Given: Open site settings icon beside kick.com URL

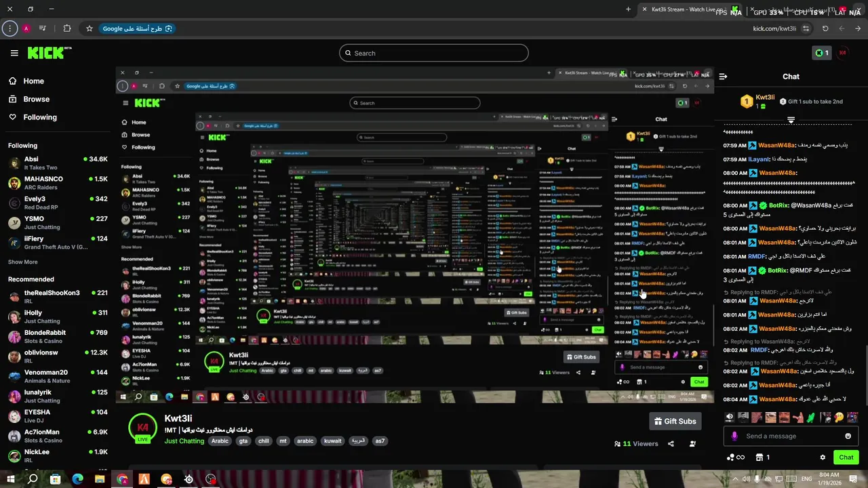Looking at the screenshot, I should pos(806,28).
